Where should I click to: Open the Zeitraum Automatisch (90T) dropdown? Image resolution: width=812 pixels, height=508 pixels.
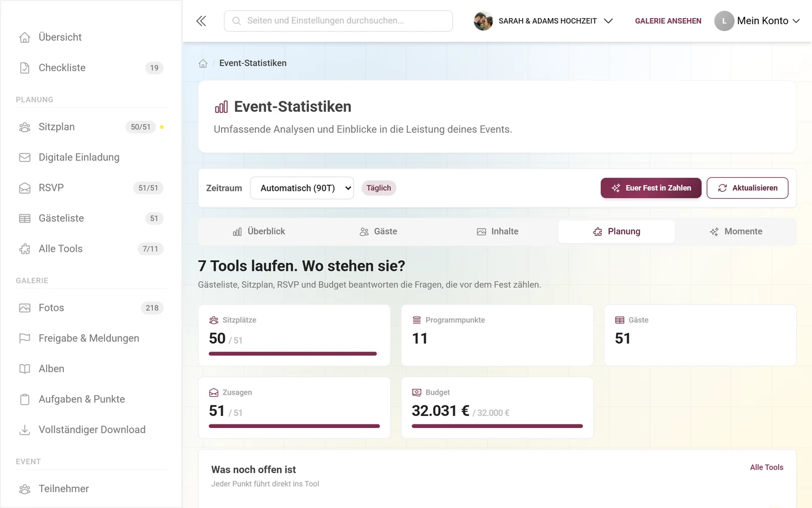tap(302, 188)
